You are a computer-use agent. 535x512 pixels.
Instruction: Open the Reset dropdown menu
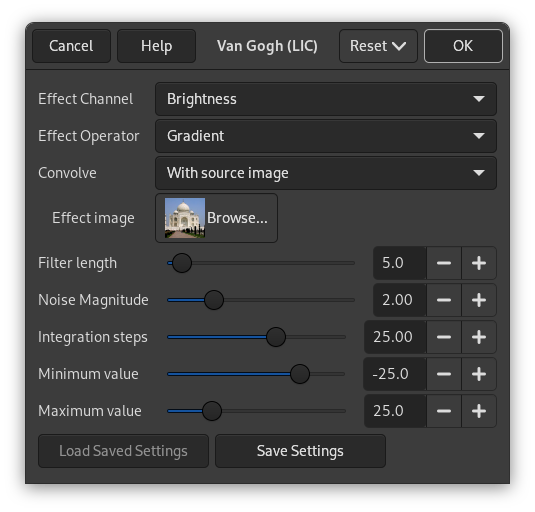click(378, 46)
